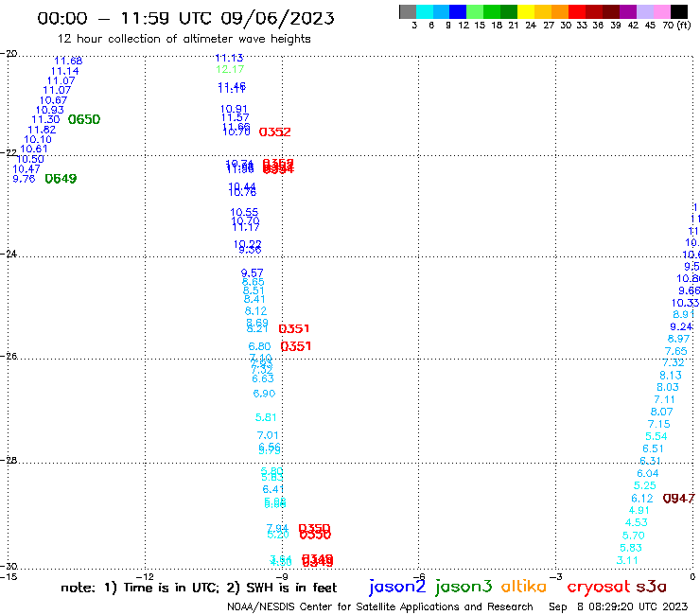700x615 pixels.
Task: Click the light green legend swatch
Action: [x=475, y=11]
